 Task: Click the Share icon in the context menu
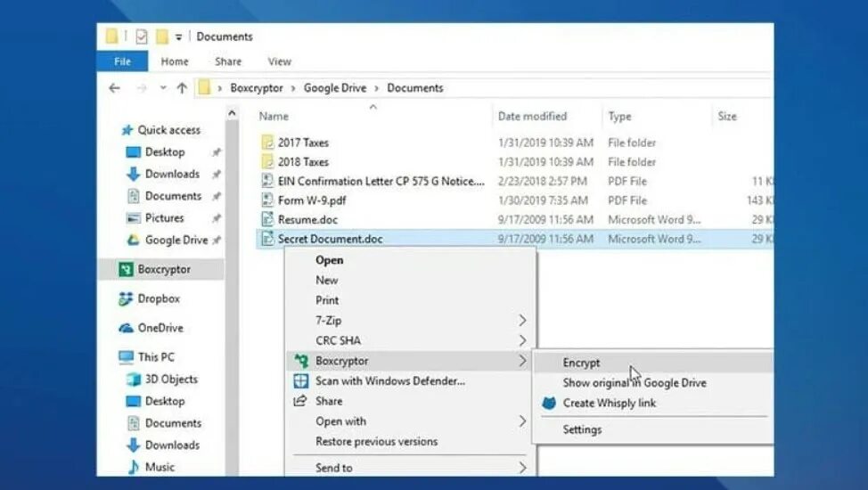(300, 401)
